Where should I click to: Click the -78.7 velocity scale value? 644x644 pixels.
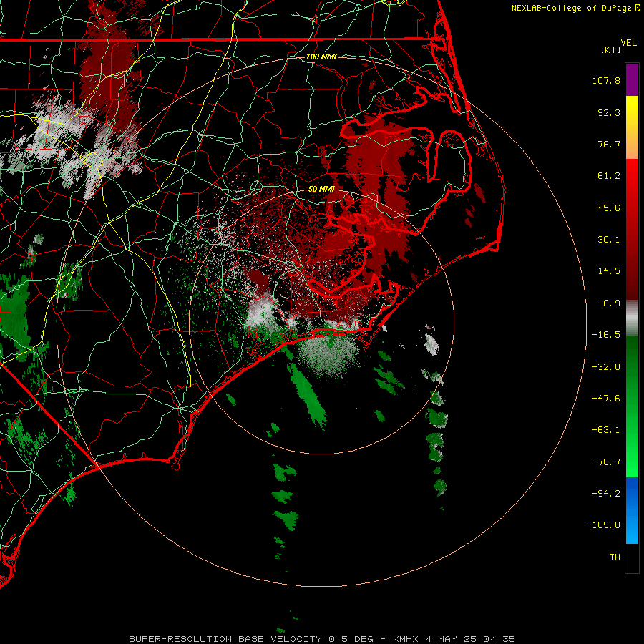click(x=606, y=462)
